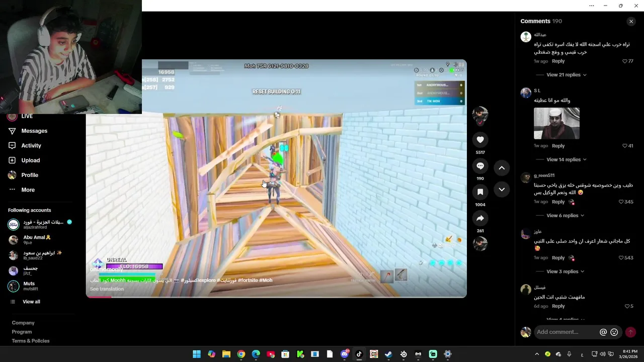Open ib_saud22 following account
The image size is (644, 362).
pos(35,255)
